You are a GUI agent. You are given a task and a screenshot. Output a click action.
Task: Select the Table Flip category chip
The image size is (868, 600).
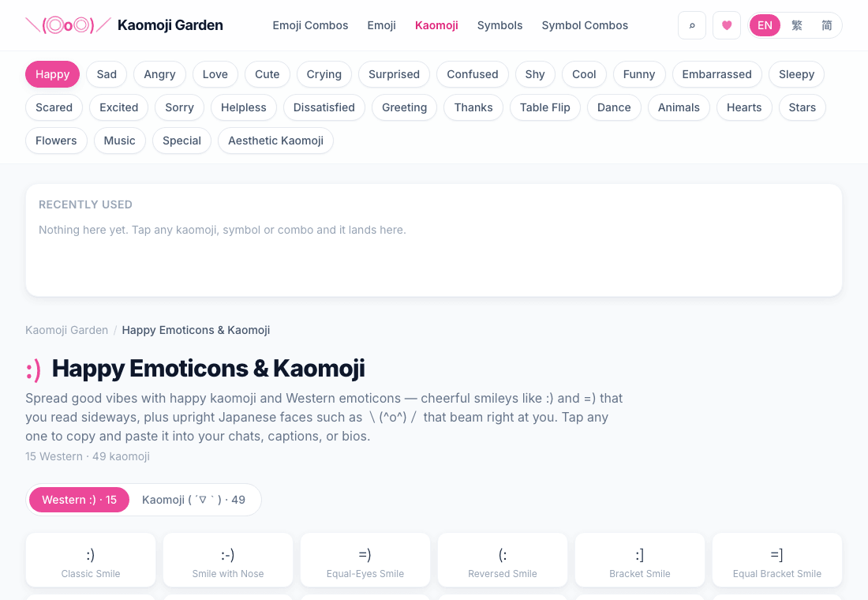pos(545,107)
